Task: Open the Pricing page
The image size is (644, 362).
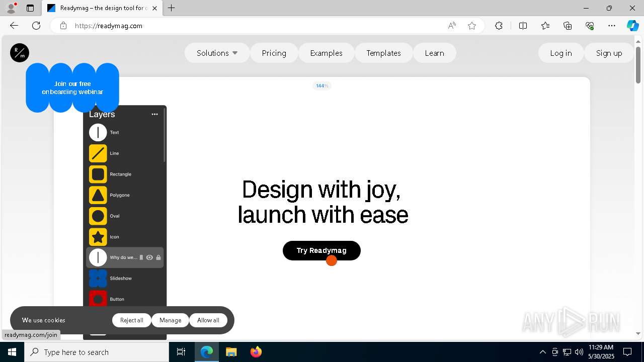Action: coord(274,53)
